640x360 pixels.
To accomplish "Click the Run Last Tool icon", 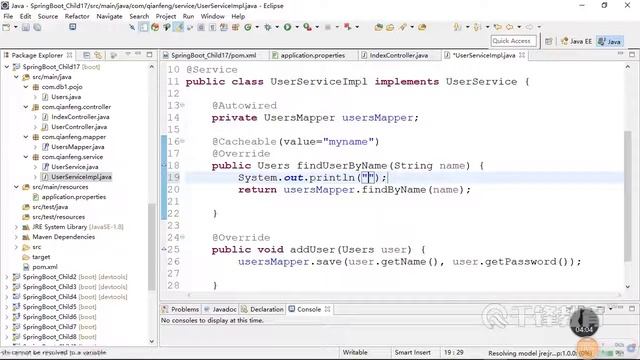I will pos(307,27).
